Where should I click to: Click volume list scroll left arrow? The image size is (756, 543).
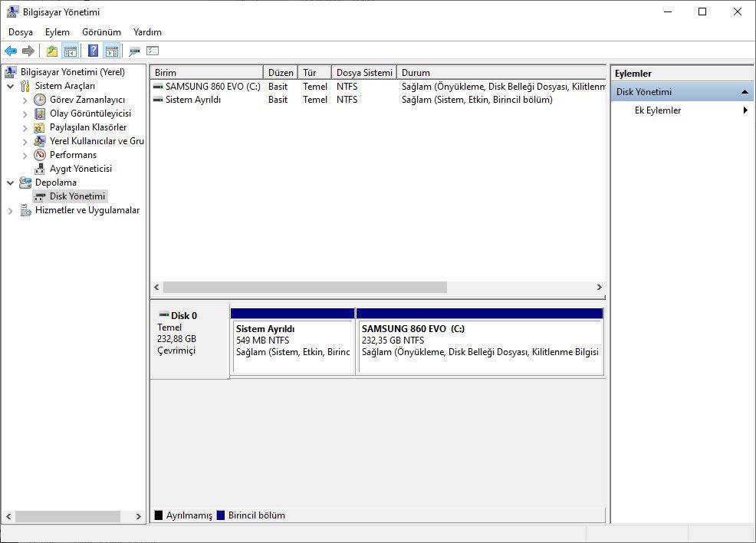[156, 288]
